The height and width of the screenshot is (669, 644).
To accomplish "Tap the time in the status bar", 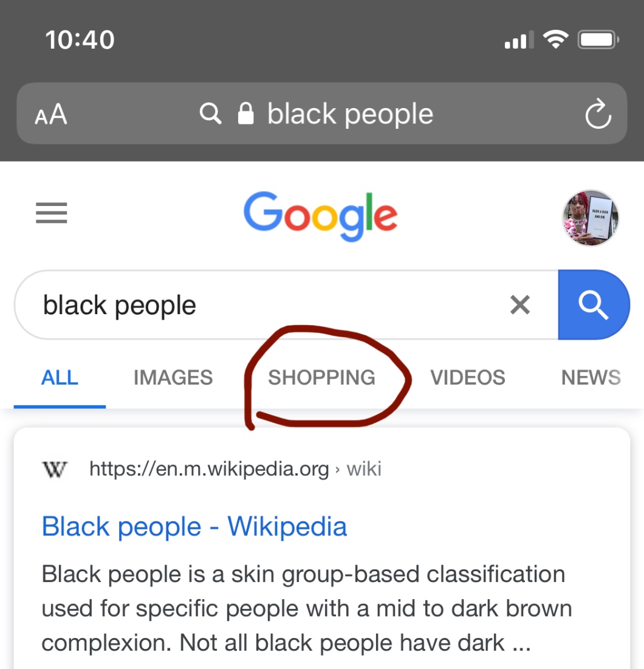I will [80, 40].
